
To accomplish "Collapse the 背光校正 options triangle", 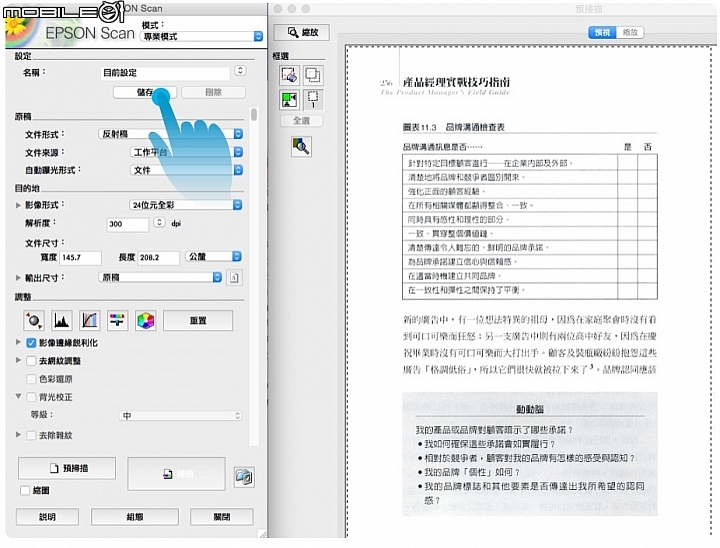I will click(18, 396).
